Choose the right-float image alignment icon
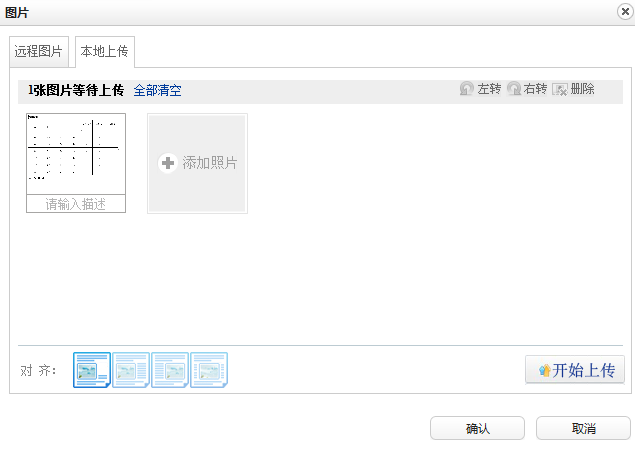Screen dimensions: 635x455 point(169,370)
